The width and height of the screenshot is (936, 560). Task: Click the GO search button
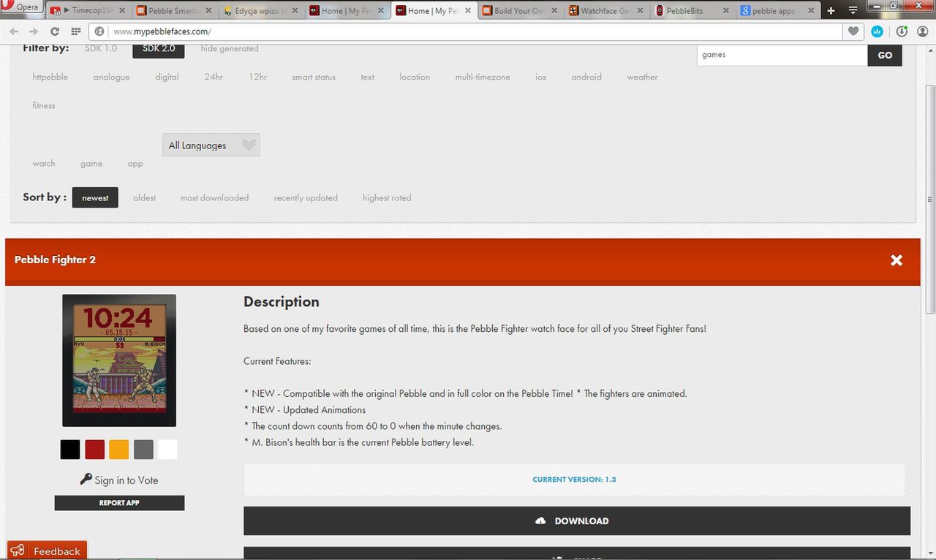point(885,55)
